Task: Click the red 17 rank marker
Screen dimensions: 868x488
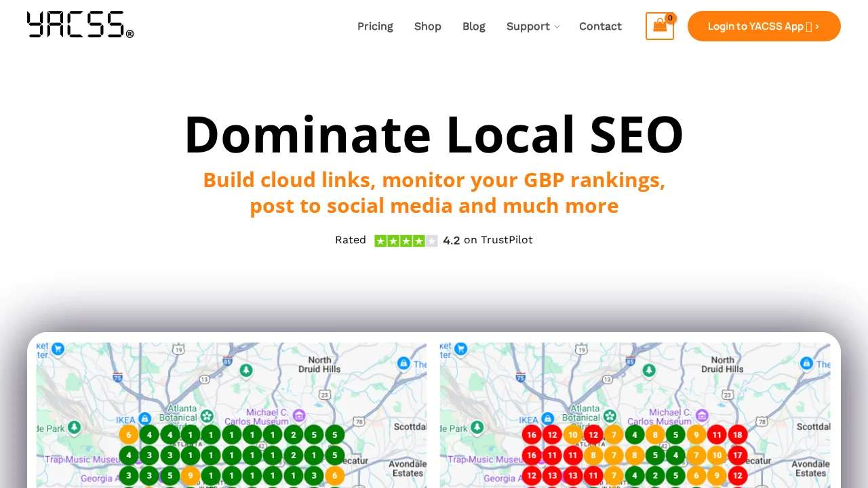Action: point(737,455)
